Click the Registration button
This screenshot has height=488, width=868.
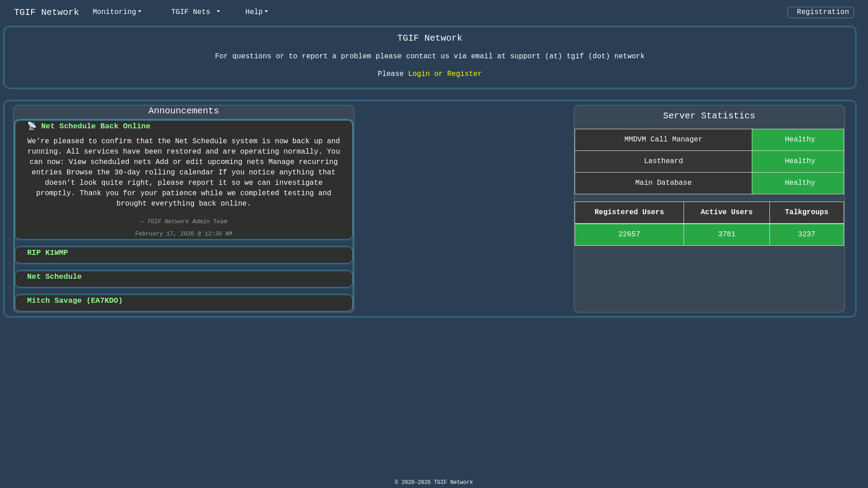[821, 12]
